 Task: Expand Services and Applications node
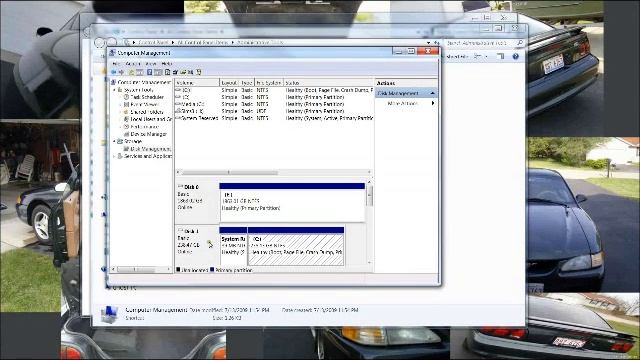pos(115,156)
